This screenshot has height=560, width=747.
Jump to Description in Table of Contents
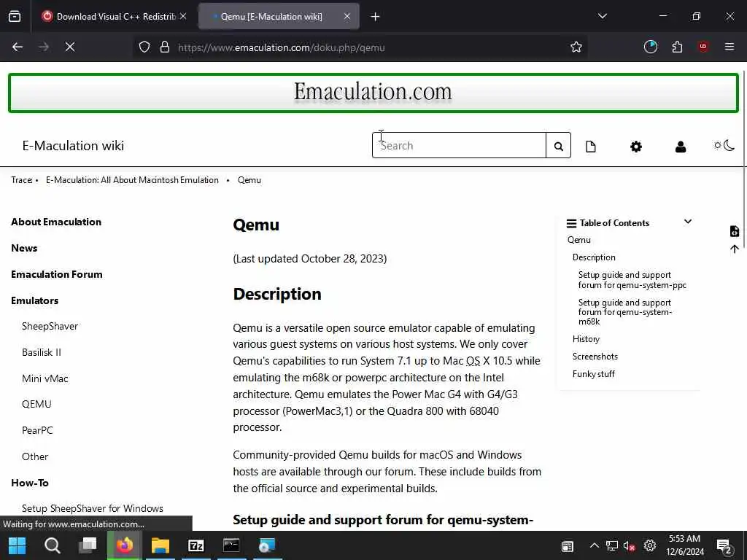tap(594, 257)
